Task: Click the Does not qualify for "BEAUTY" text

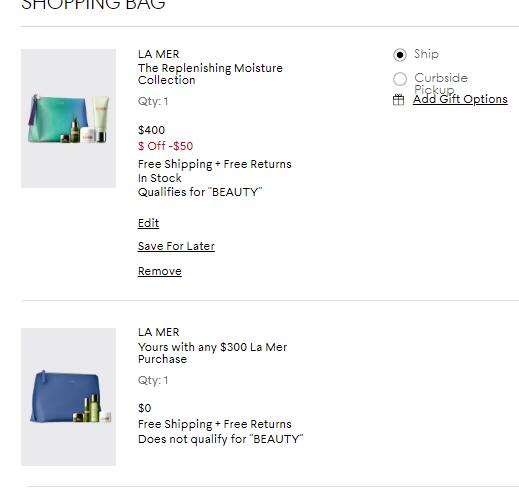Action: point(221,439)
